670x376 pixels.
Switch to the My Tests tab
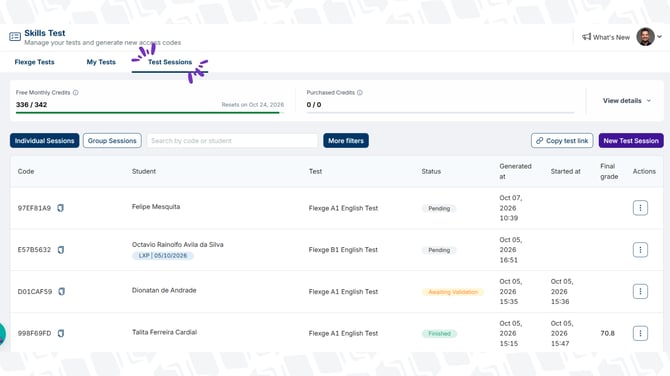click(x=101, y=62)
